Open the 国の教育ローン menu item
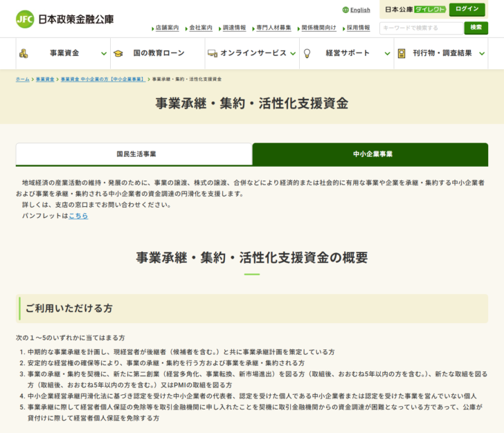Screen dimensions: 504x433 point(158,53)
